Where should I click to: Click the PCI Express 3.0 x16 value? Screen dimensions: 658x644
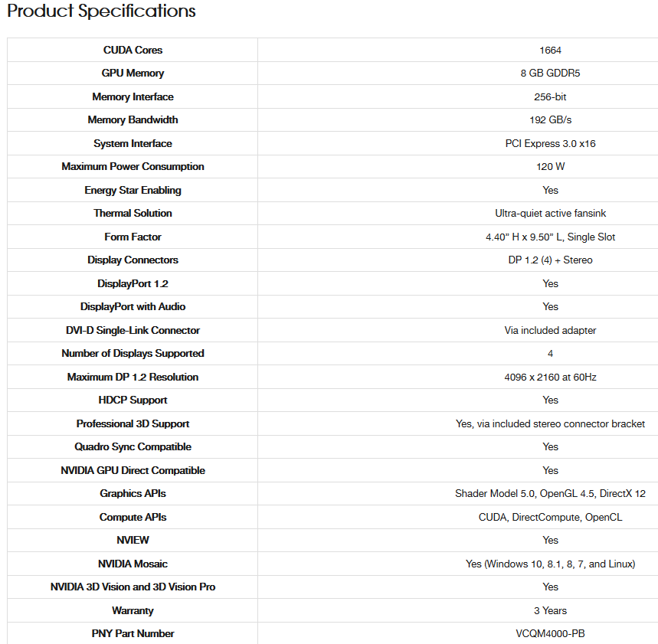pos(550,143)
